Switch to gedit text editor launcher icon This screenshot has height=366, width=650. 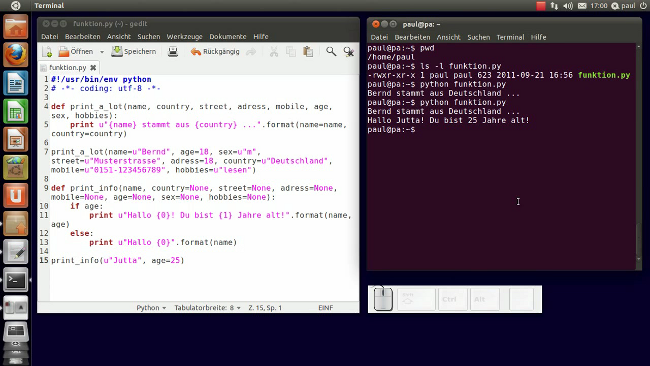click(16, 252)
